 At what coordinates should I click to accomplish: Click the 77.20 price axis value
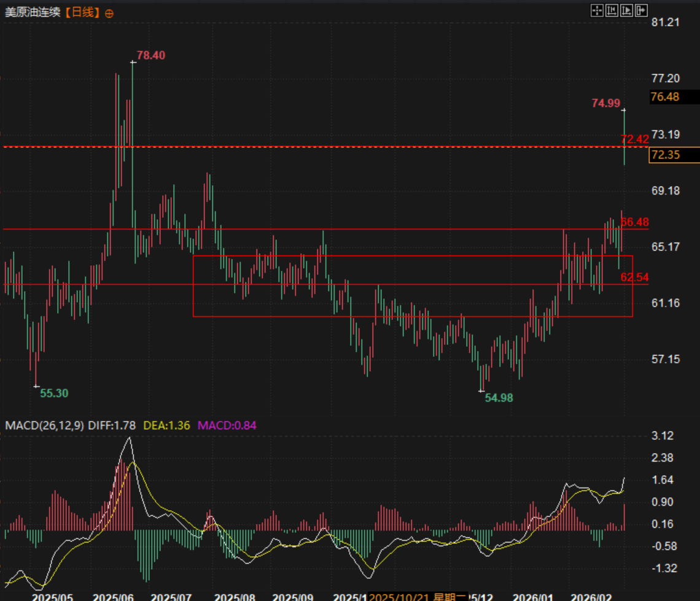click(x=665, y=79)
